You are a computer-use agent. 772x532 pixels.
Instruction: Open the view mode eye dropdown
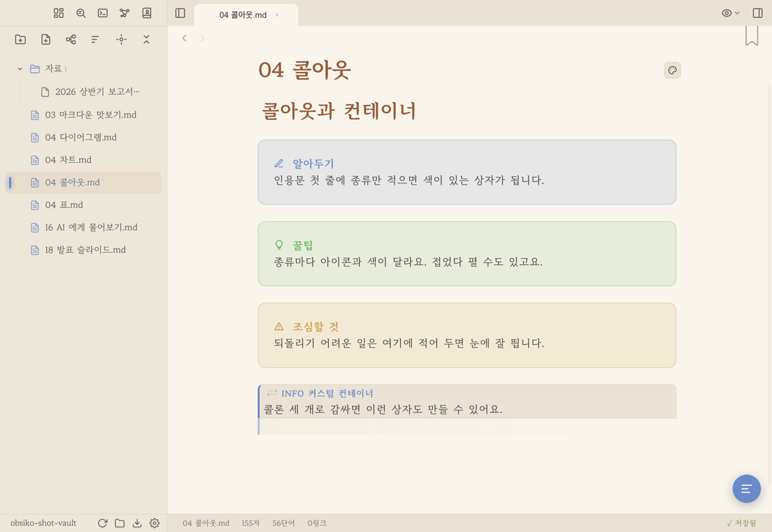[x=730, y=13]
